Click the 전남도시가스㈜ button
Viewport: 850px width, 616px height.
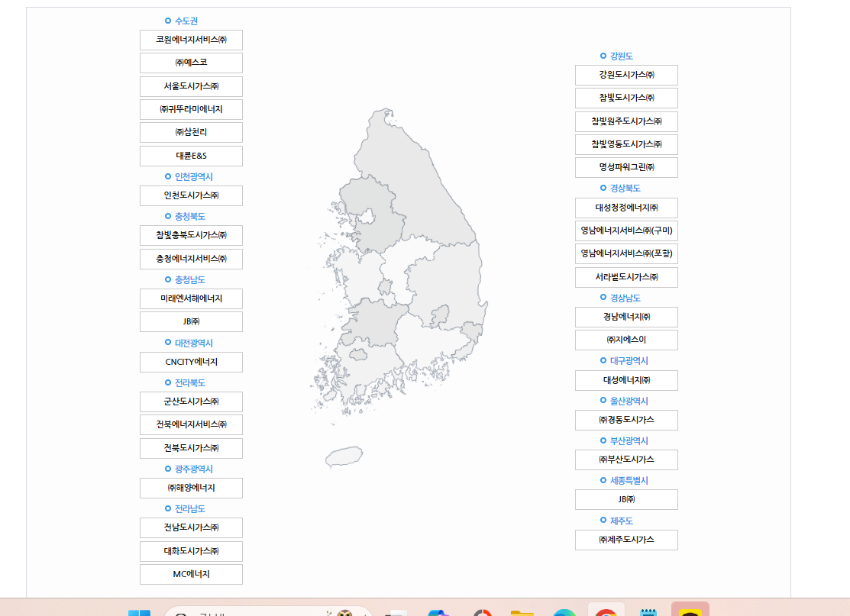191,527
